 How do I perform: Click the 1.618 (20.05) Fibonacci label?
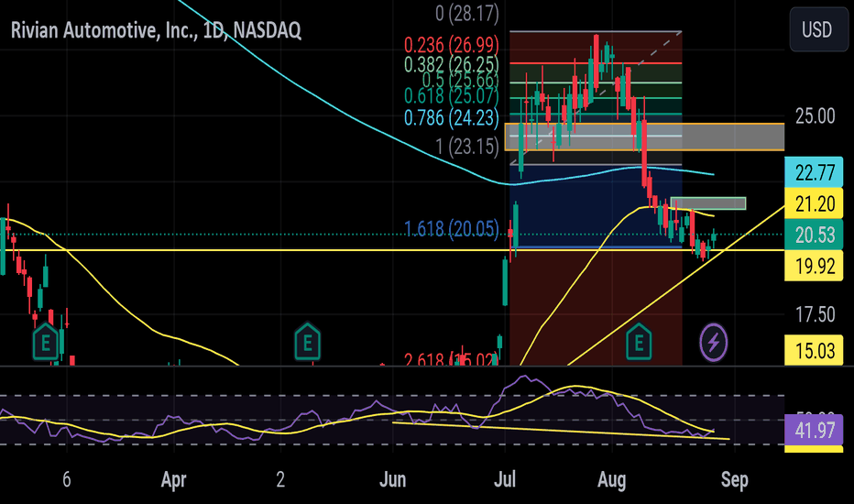pos(451,229)
